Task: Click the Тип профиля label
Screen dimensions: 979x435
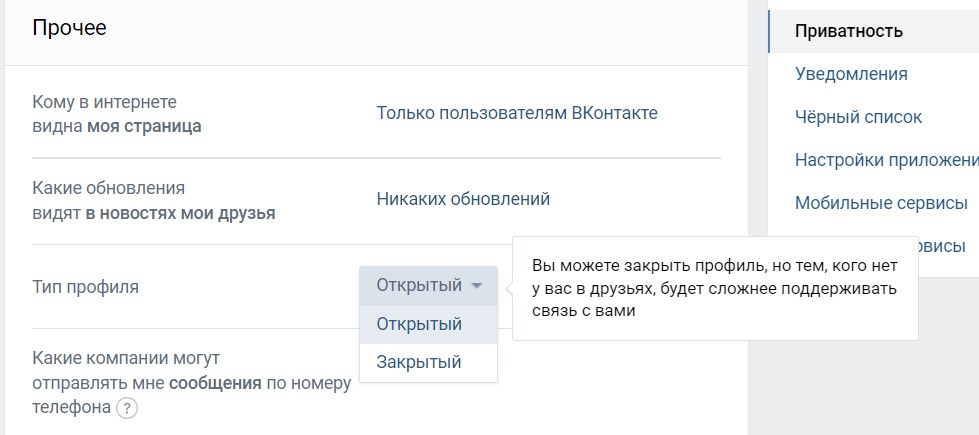Action: tap(85, 287)
